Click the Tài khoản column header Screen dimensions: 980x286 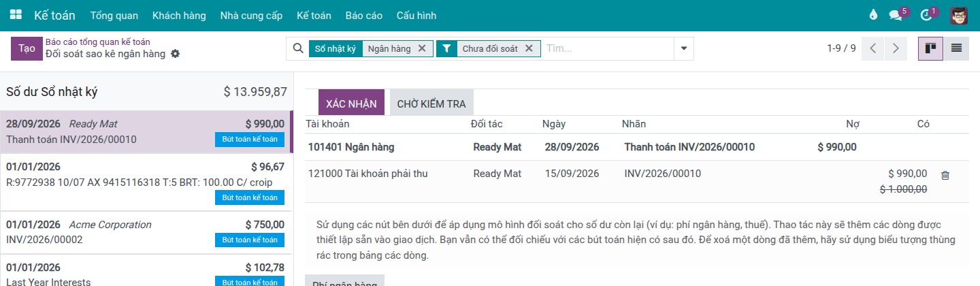point(327,124)
